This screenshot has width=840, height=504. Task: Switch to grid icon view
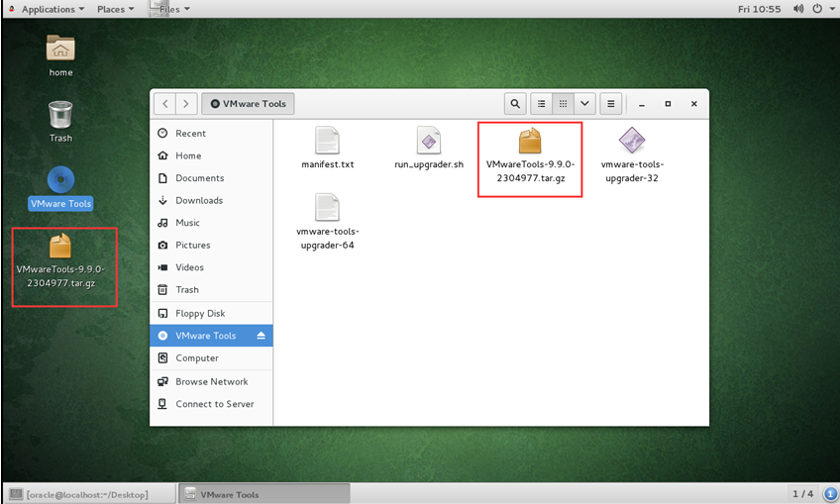[563, 104]
